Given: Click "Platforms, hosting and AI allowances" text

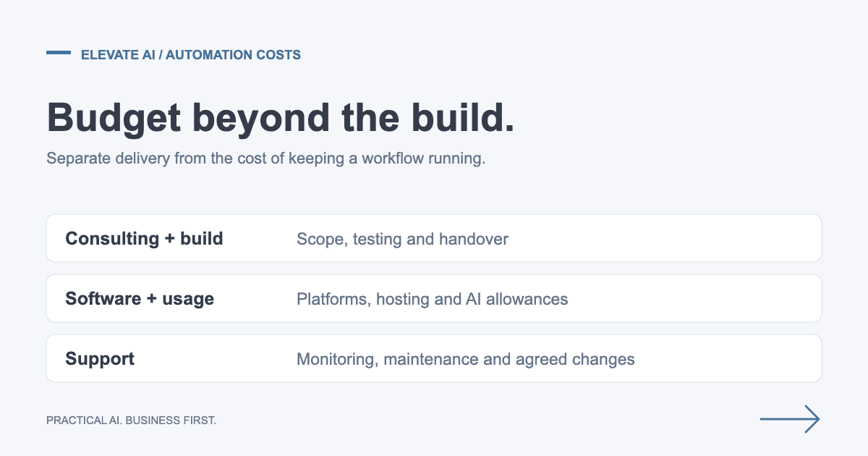Looking at the screenshot, I should point(432,299).
